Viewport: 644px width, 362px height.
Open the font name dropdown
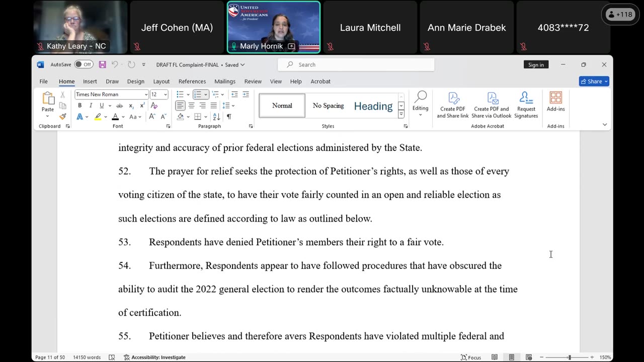click(x=146, y=95)
